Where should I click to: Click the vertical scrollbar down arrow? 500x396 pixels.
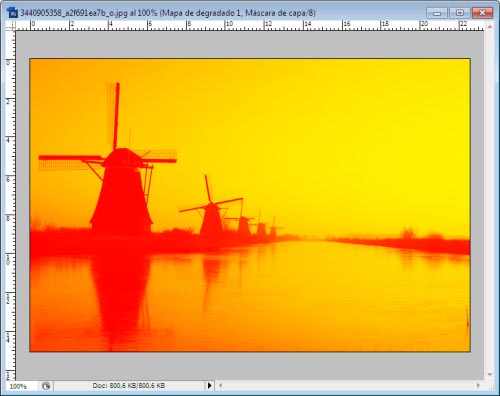490,375
